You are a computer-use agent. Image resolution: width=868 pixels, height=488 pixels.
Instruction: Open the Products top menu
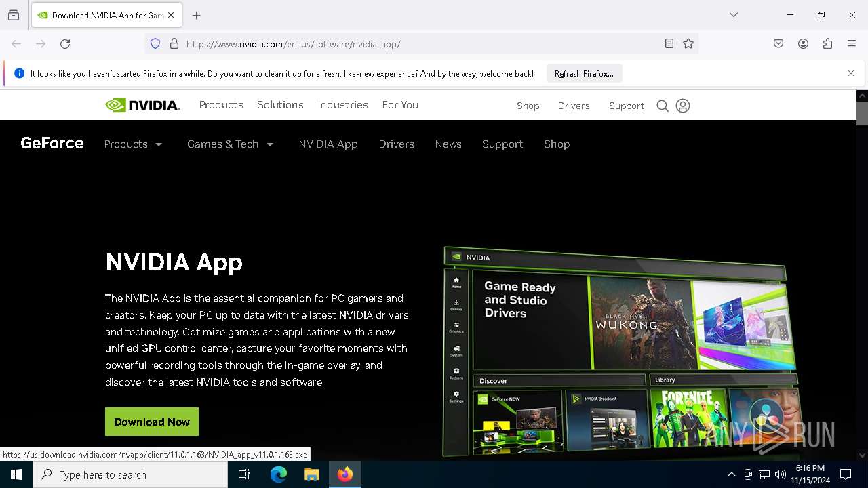[221, 105]
